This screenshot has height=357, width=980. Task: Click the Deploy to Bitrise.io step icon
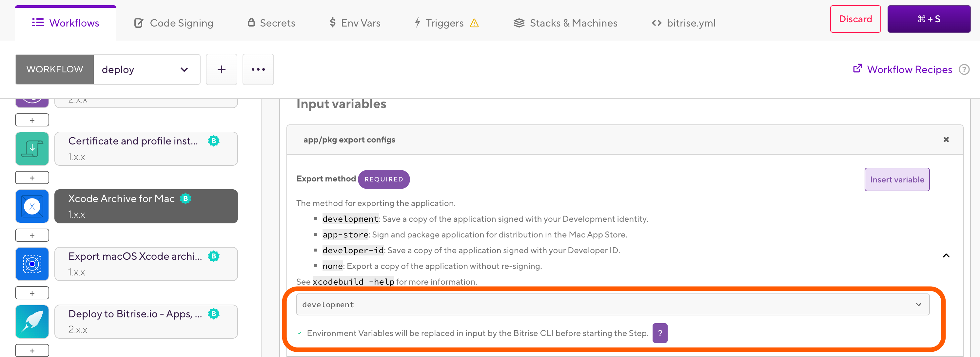tap(32, 322)
